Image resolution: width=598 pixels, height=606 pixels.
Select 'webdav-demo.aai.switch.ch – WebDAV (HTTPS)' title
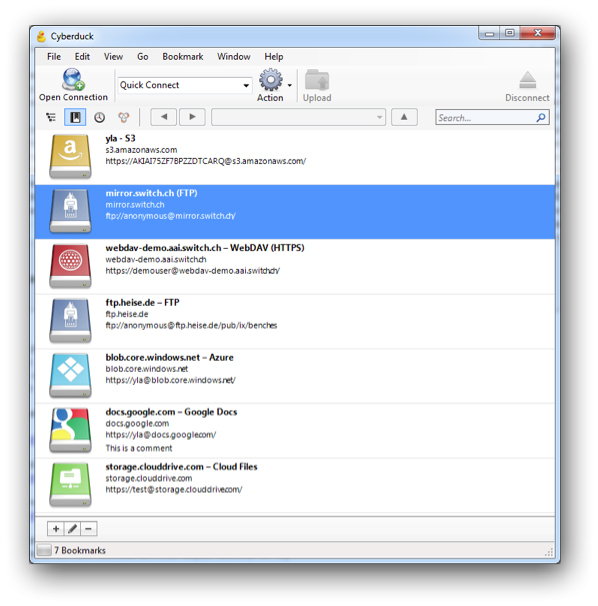[x=205, y=248]
